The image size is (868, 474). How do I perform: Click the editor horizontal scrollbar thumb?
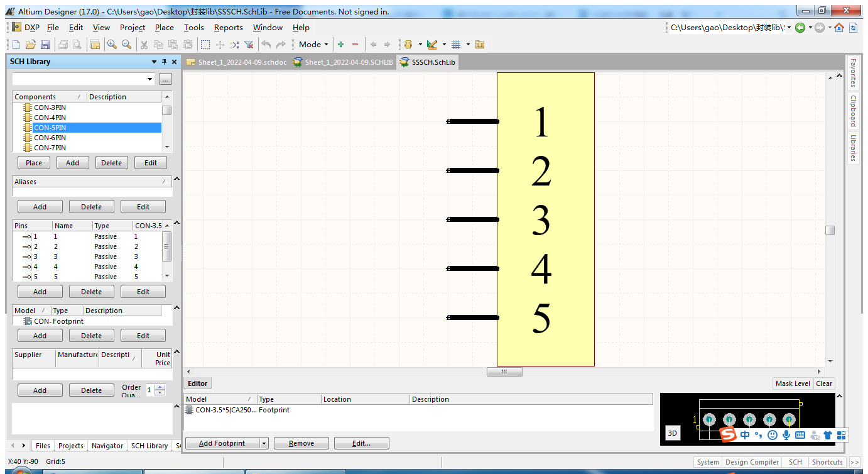point(504,372)
